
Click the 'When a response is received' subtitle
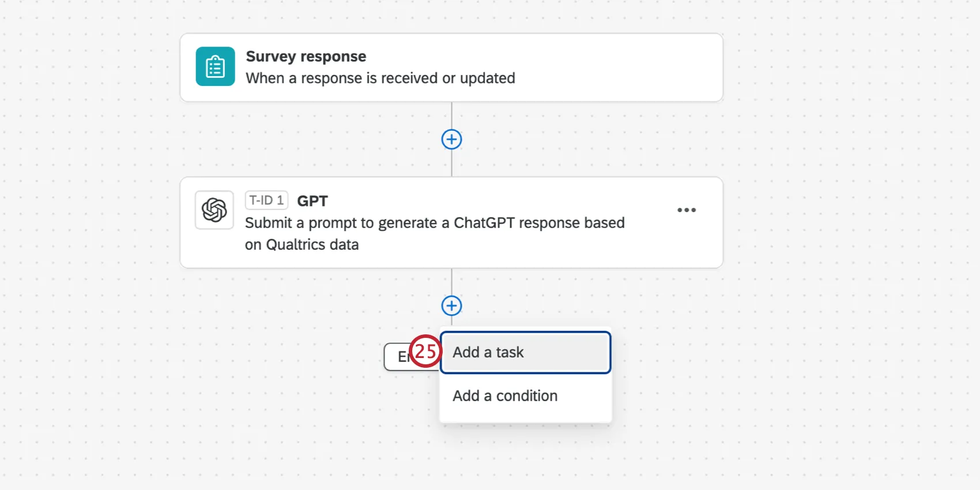(380, 78)
